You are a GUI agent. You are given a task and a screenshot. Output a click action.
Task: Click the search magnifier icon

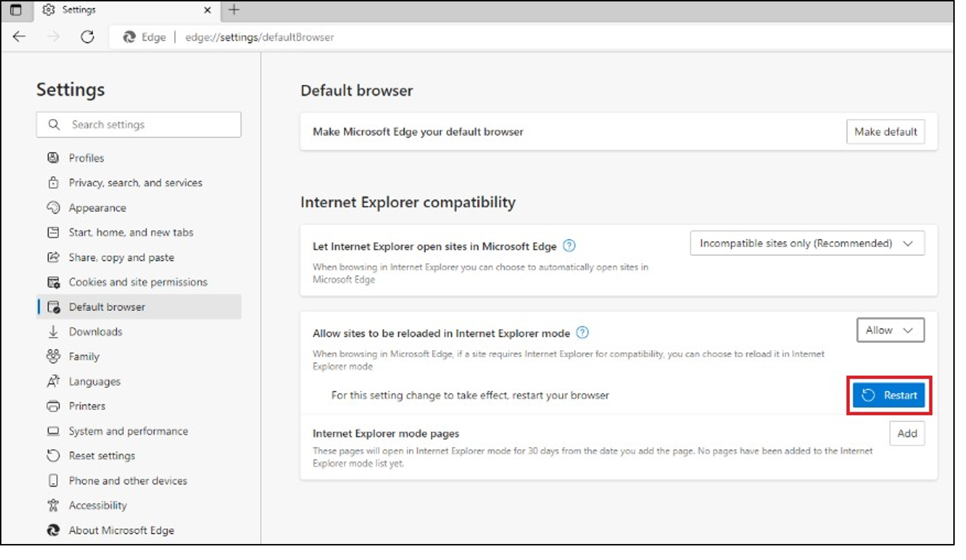pos(54,124)
